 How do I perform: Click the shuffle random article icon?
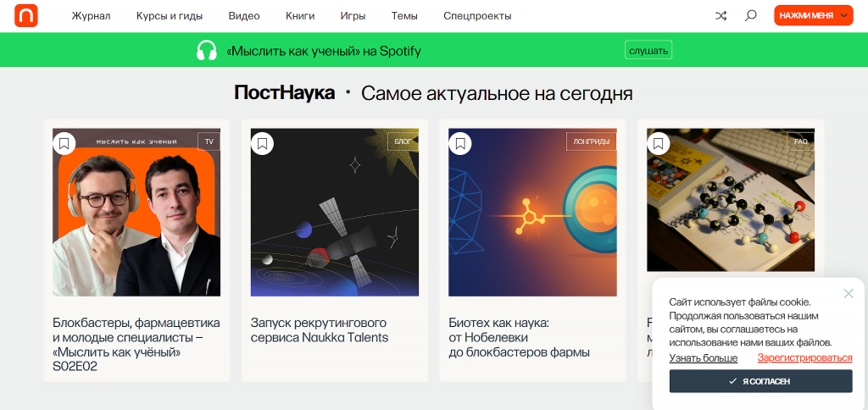[721, 15]
